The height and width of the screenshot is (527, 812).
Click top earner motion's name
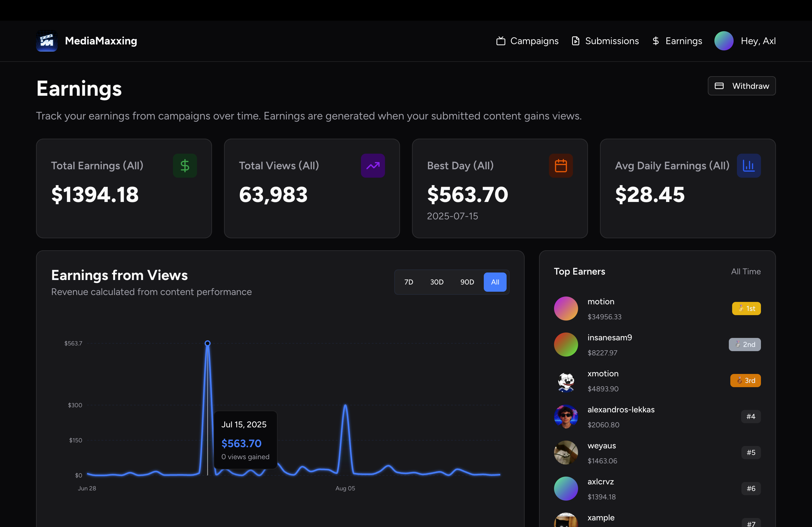pyautogui.click(x=601, y=302)
